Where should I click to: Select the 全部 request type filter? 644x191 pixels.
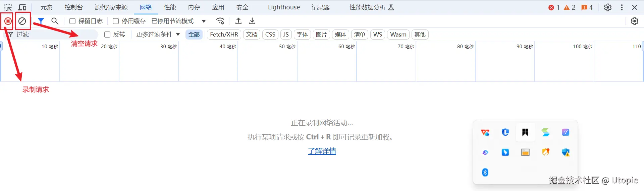(194, 35)
